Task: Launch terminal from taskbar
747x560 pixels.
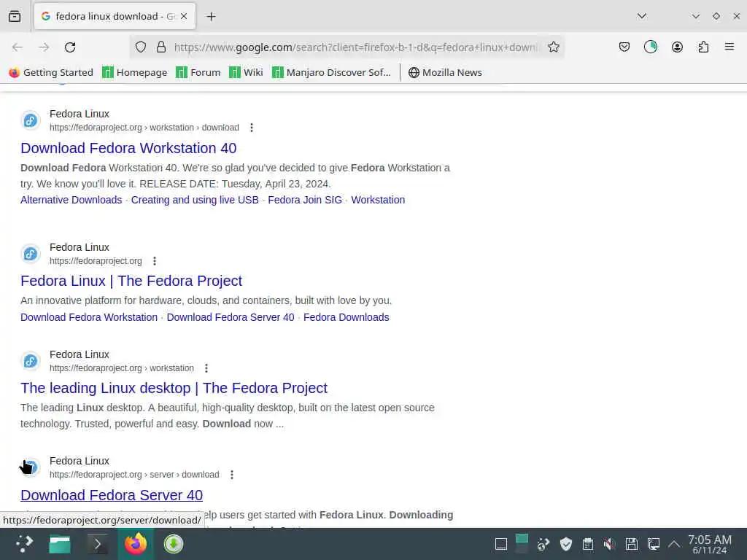Action: (x=97, y=544)
